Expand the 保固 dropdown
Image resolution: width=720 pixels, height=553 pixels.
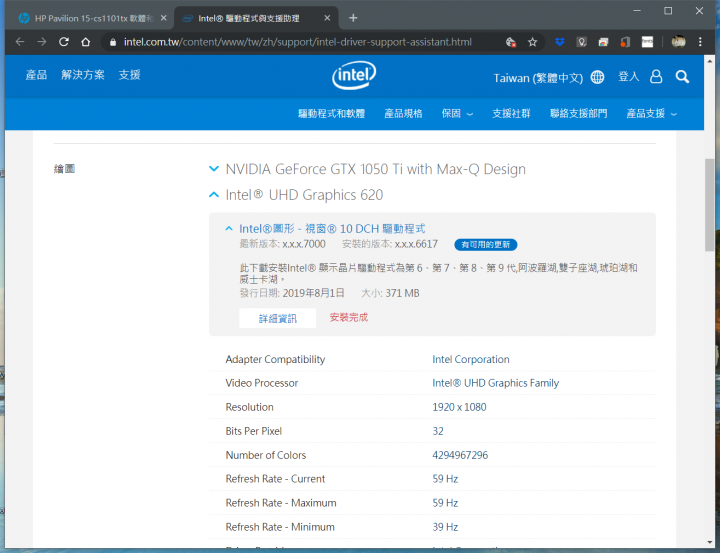point(457,113)
